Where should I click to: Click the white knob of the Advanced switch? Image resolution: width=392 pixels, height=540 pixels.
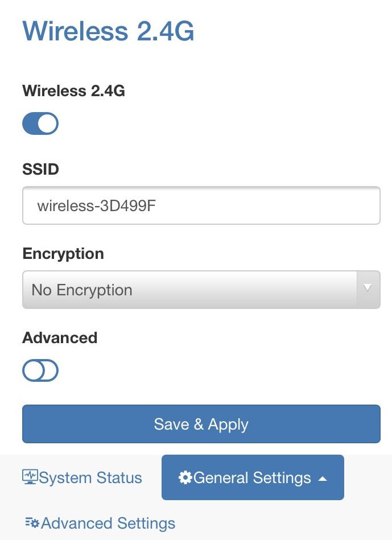click(33, 371)
